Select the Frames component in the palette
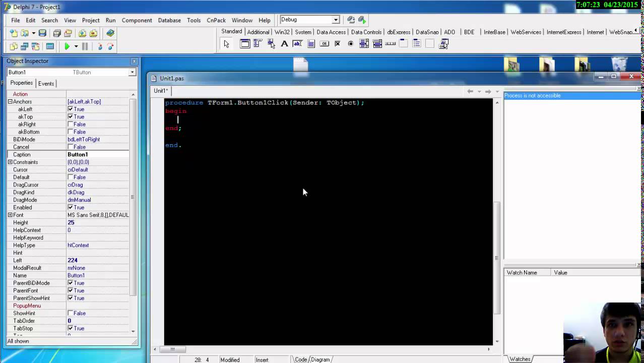 tap(244, 44)
